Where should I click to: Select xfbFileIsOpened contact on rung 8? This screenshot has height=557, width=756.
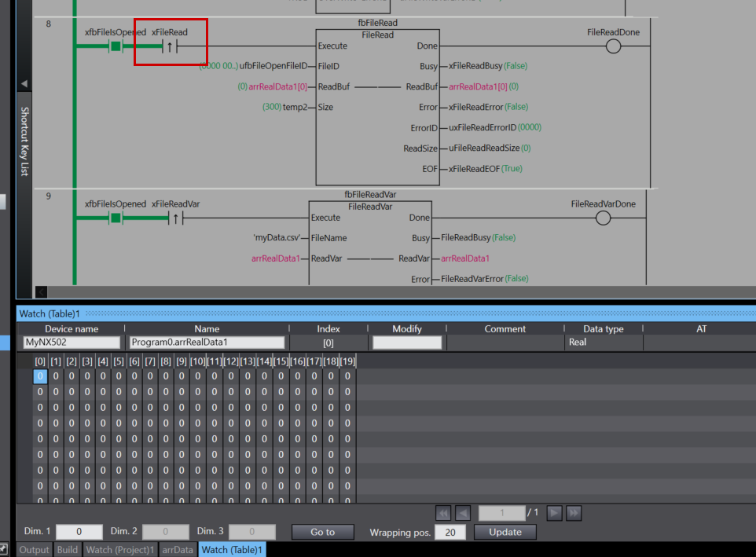[116, 47]
